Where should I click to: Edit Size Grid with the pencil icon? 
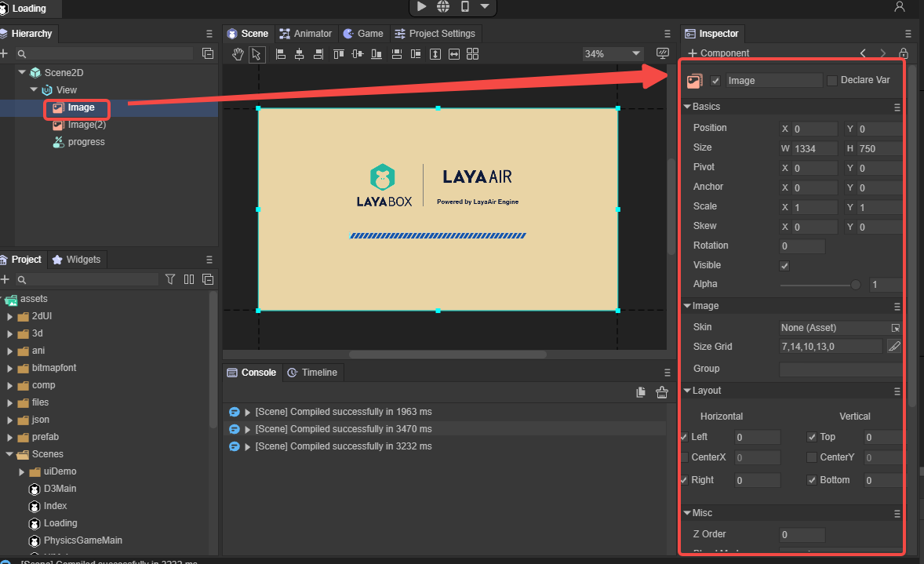click(x=894, y=347)
